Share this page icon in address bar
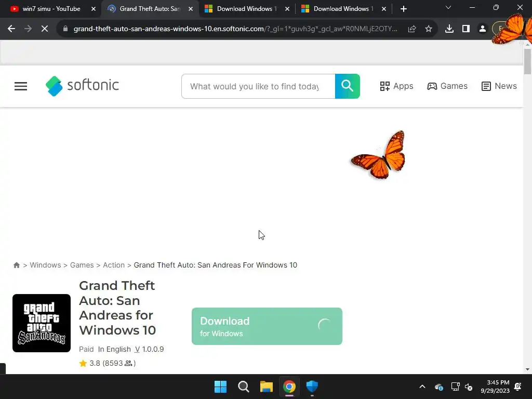The height and width of the screenshot is (399, 532). pos(412,29)
